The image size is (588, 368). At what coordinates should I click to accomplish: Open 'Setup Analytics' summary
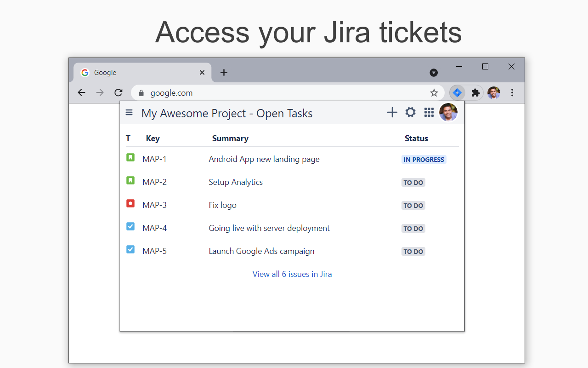(236, 182)
